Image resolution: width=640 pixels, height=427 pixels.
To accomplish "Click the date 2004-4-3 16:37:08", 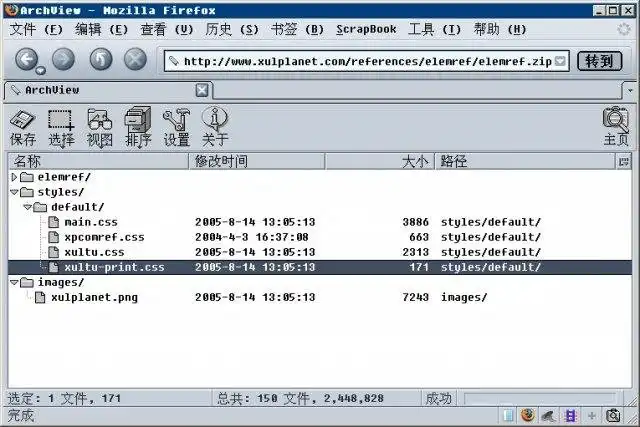I will tap(252, 237).
